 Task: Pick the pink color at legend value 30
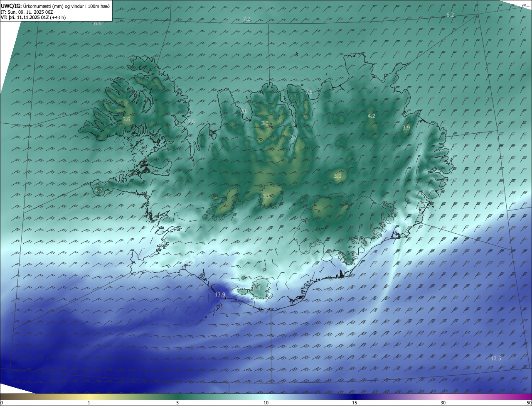click(x=443, y=396)
